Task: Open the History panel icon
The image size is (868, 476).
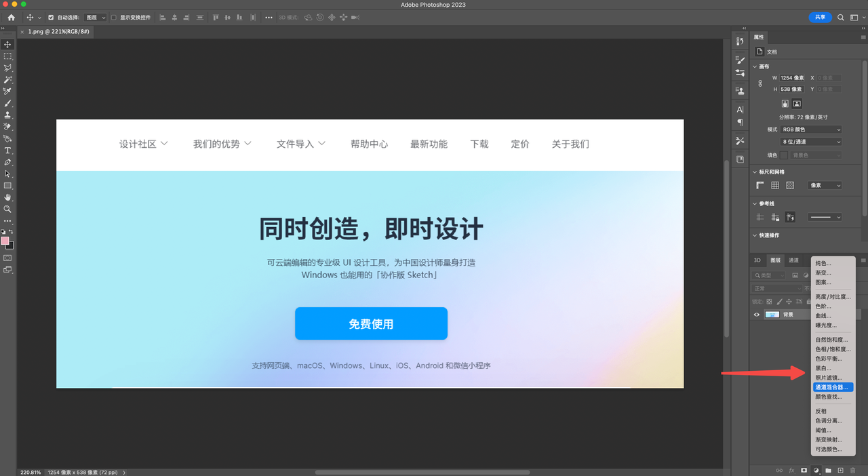Action: click(741, 41)
